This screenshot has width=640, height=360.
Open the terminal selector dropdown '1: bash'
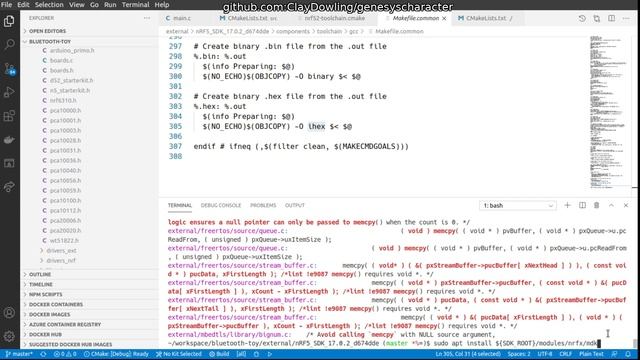[518, 206]
